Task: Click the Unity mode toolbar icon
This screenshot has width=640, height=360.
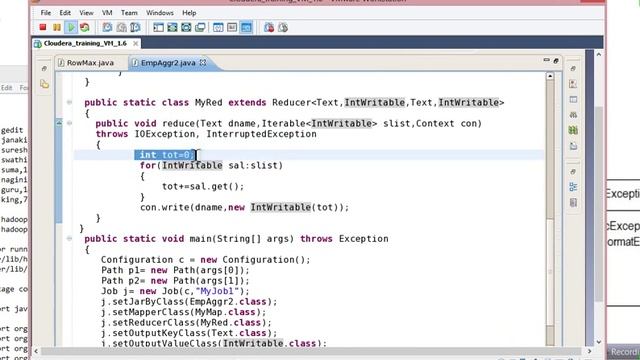Action: 200,27
